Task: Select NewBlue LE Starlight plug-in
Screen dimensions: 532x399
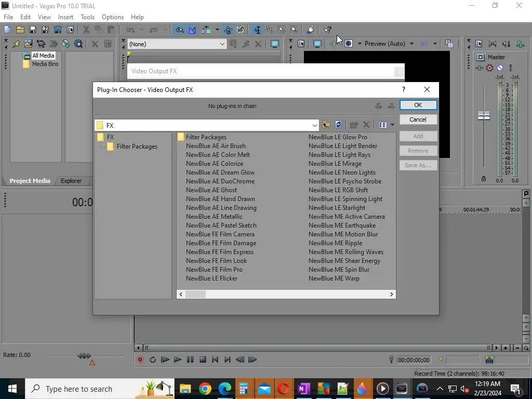Action: click(337, 208)
